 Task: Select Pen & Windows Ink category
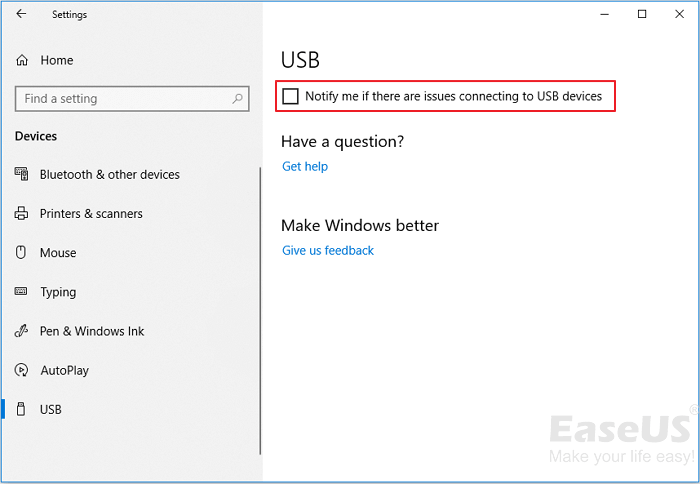click(x=92, y=331)
